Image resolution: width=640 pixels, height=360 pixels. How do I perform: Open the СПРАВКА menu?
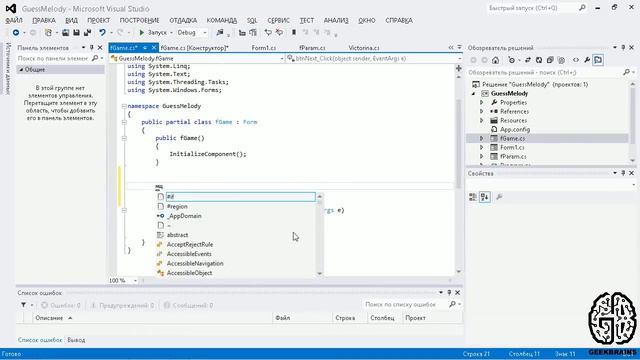(399, 20)
